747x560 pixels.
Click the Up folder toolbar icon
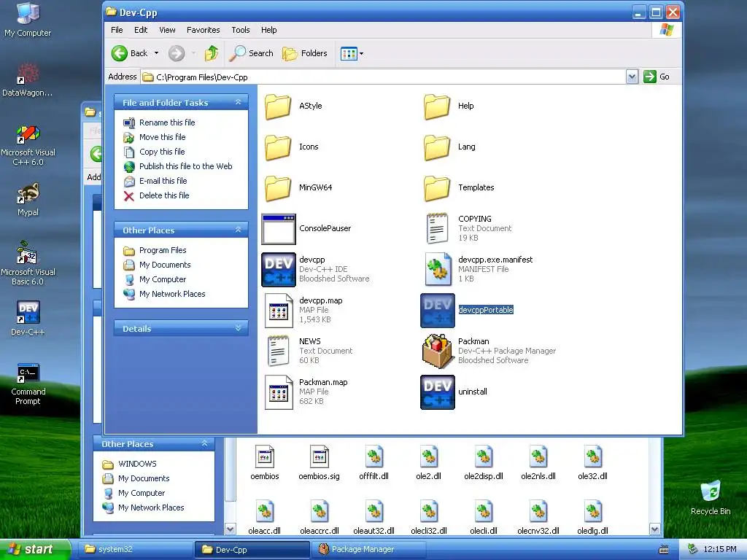click(212, 53)
